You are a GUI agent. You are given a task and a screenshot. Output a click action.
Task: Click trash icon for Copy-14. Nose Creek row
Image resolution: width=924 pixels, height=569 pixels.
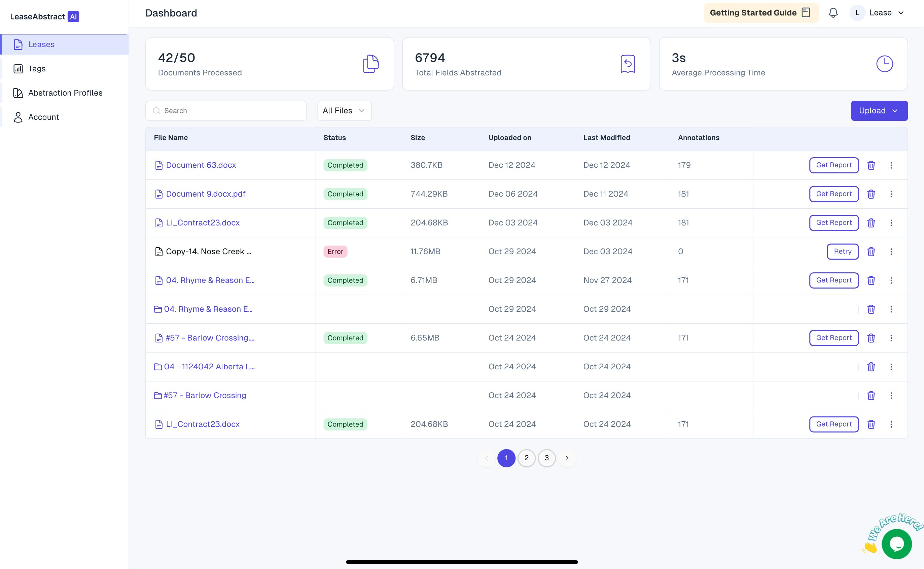(x=871, y=252)
